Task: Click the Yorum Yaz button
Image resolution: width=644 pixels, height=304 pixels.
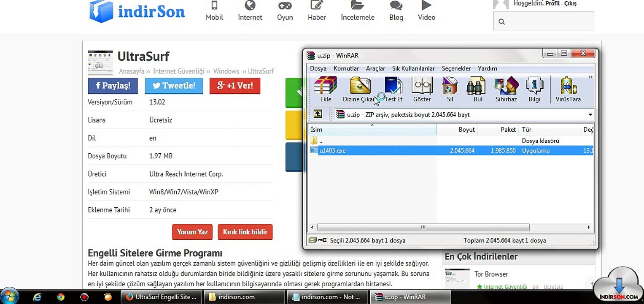Action: pos(192,232)
